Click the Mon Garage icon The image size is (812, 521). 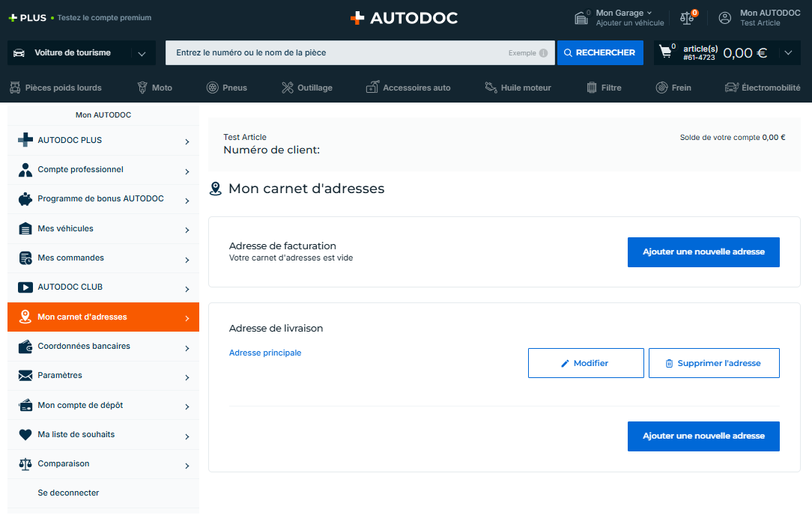point(581,18)
